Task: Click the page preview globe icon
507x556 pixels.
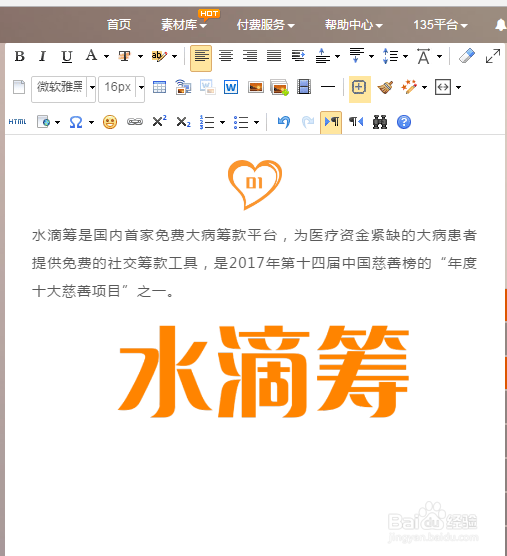Action: 44,122
